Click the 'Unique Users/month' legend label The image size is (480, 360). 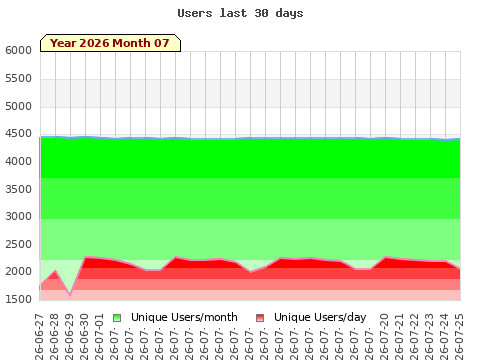tap(184, 317)
